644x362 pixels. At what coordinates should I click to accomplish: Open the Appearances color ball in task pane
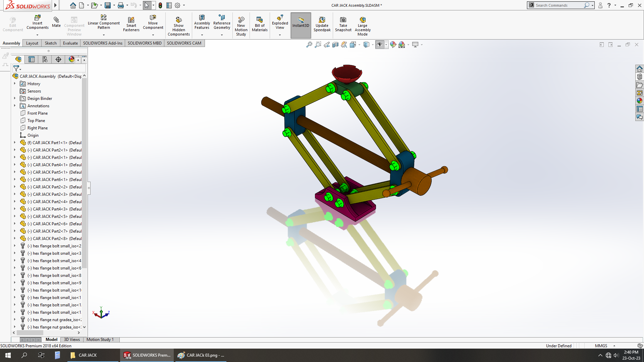coord(640,101)
